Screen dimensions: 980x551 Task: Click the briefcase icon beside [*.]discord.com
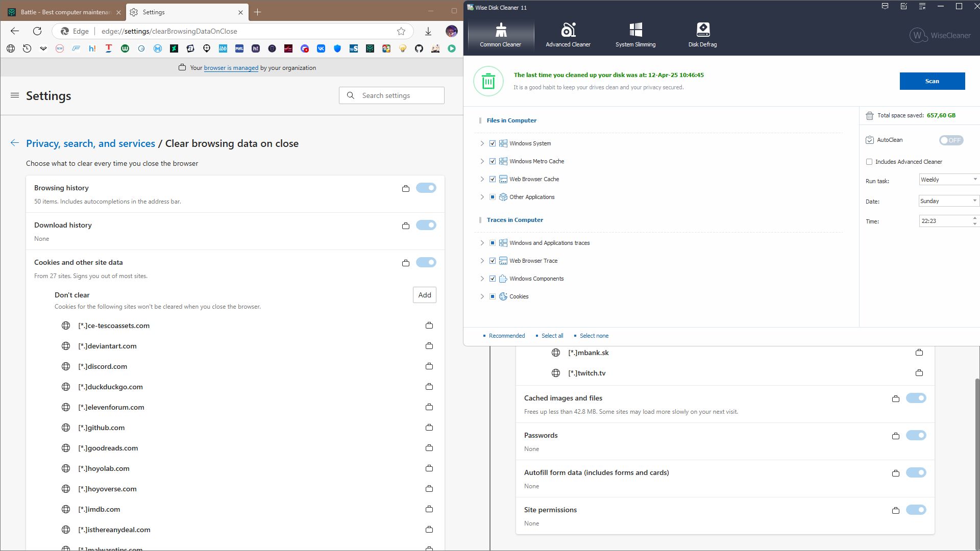pos(429,366)
